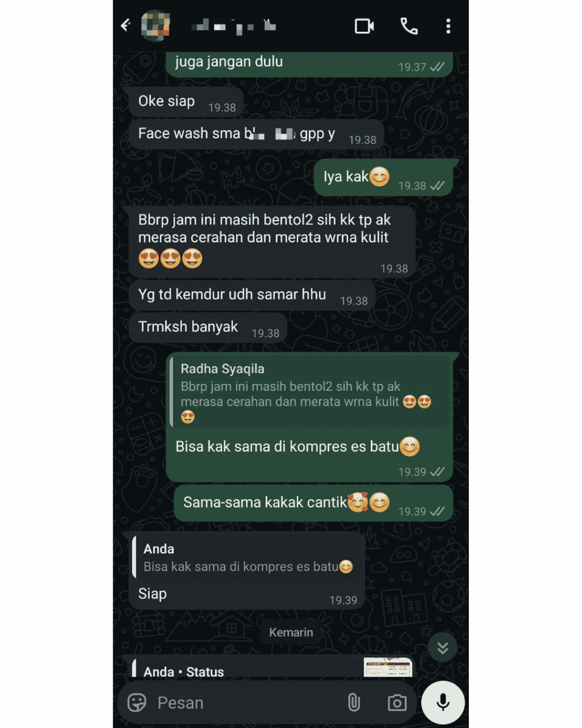The width and height of the screenshot is (582, 728).
Task: Tap the Kemarin date label
Action: pos(291,632)
